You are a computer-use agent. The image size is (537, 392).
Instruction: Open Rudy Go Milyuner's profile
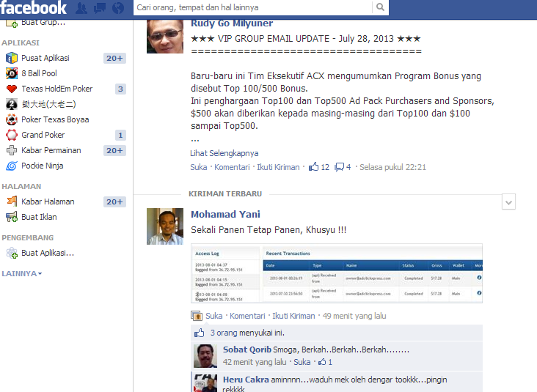232,23
